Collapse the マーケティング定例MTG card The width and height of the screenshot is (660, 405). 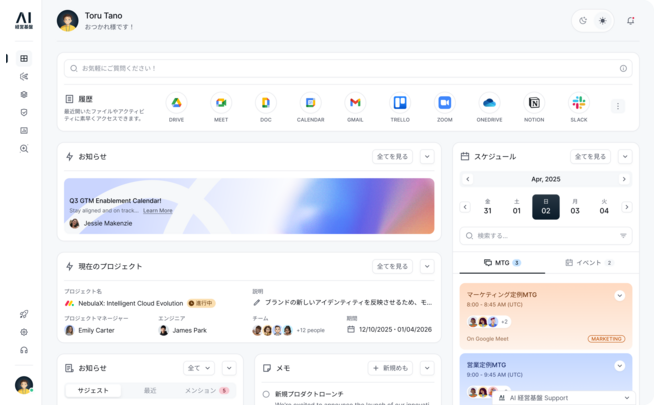click(619, 295)
